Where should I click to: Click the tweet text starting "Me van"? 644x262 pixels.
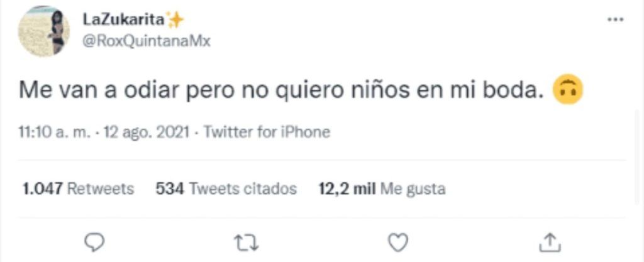(x=284, y=91)
